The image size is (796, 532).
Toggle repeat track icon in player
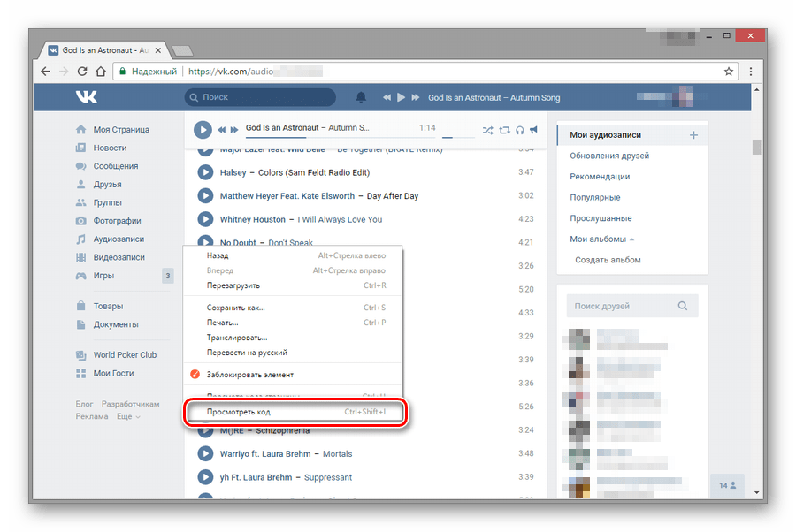point(504,130)
